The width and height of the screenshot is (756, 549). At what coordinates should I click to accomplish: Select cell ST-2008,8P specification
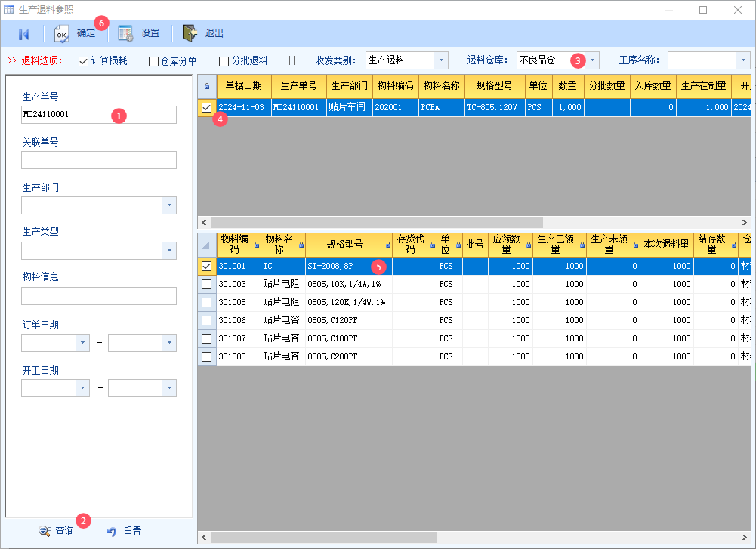coord(349,266)
